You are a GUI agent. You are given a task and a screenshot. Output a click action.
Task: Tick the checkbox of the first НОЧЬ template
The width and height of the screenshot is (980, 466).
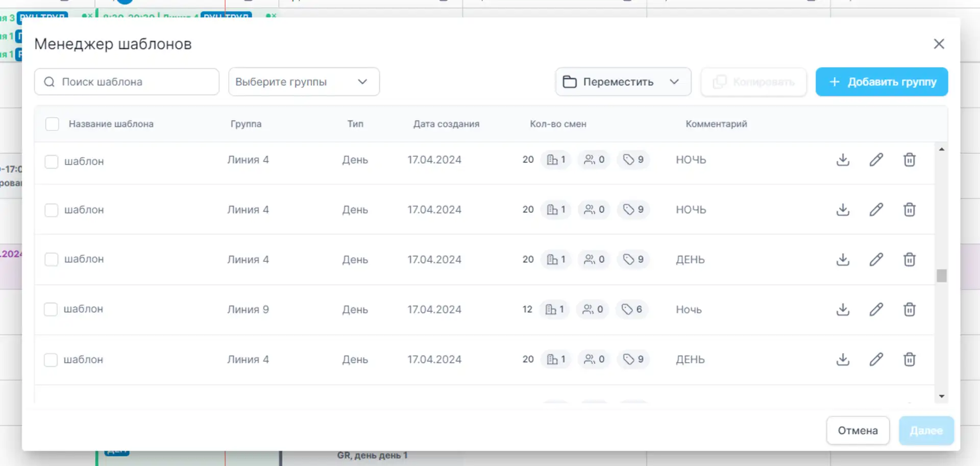[x=52, y=161]
